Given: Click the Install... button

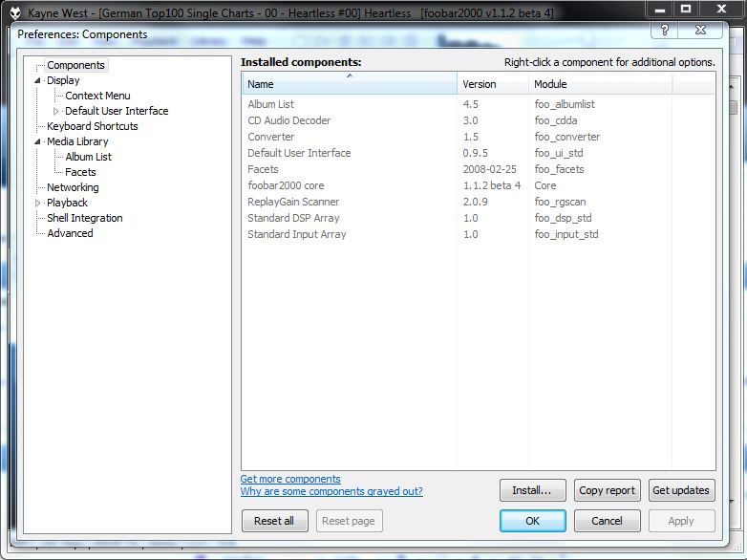Looking at the screenshot, I should [x=533, y=490].
